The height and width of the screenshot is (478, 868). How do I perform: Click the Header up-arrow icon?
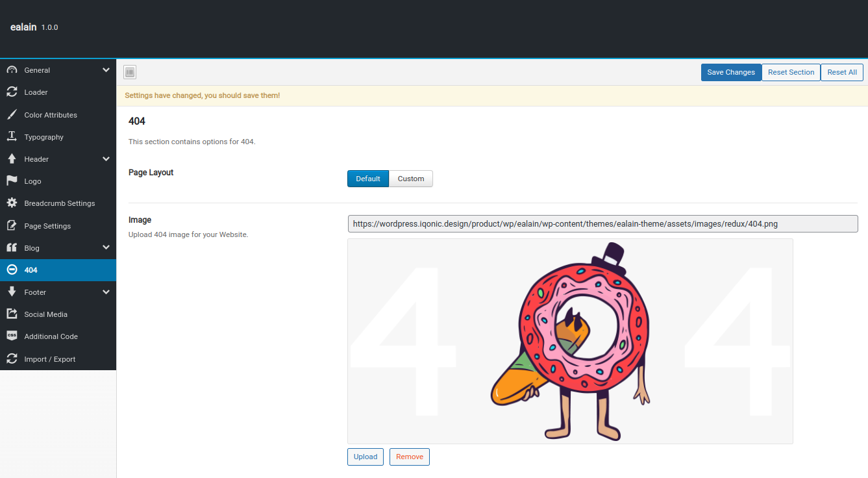pyautogui.click(x=12, y=159)
